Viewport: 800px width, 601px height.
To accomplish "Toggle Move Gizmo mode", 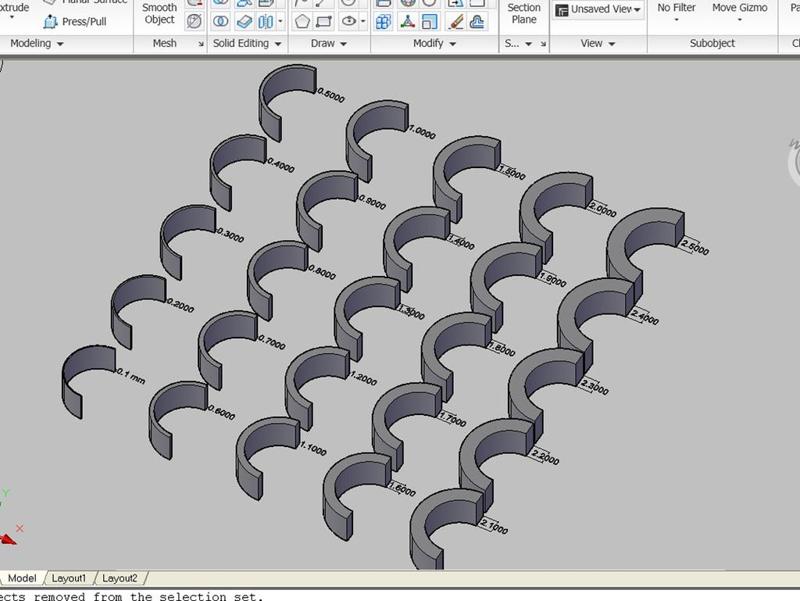I will 738,10.
